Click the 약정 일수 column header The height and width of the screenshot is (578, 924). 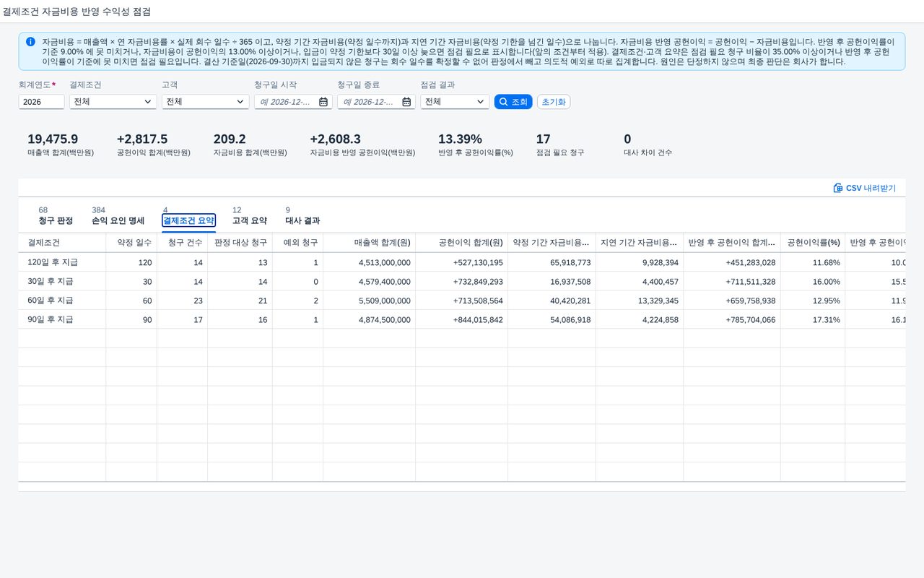[x=131, y=243]
